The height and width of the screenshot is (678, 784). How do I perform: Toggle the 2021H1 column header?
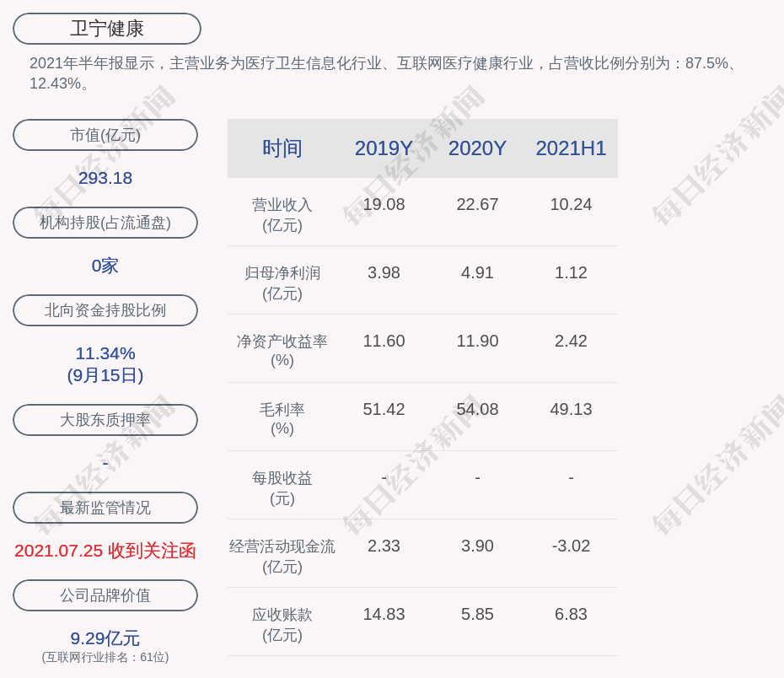click(x=571, y=148)
